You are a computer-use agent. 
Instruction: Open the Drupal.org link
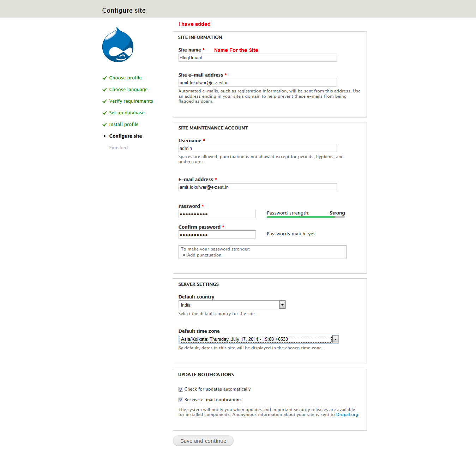[347, 415]
